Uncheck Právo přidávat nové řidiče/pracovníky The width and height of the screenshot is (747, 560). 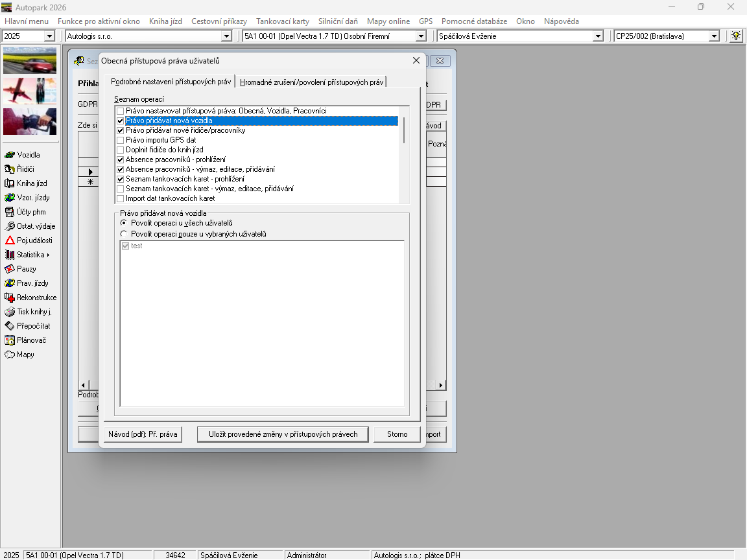(120, 130)
